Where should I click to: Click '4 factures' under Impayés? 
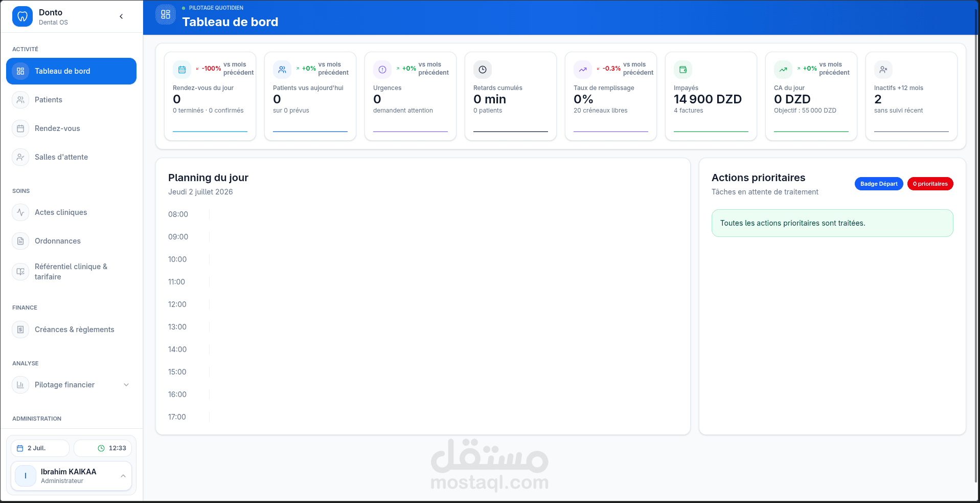pos(688,111)
